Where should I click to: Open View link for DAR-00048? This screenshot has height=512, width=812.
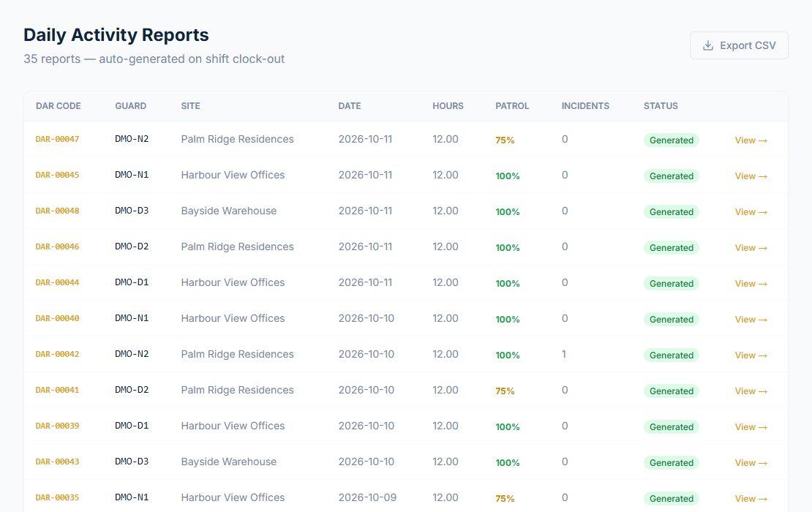tap(751, 211)
